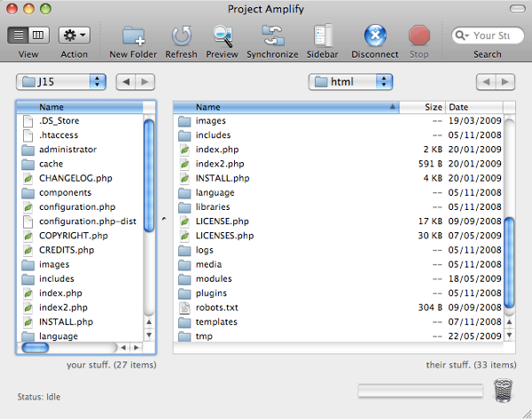Select remote plugins folder

tap(339, 293)
